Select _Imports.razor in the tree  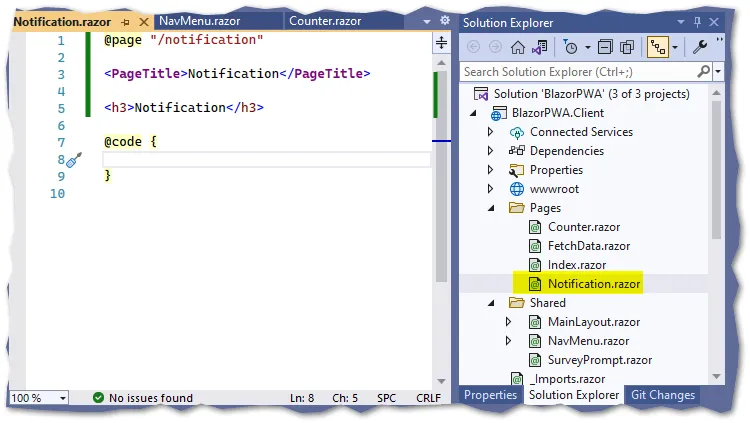tap(567, 379)
